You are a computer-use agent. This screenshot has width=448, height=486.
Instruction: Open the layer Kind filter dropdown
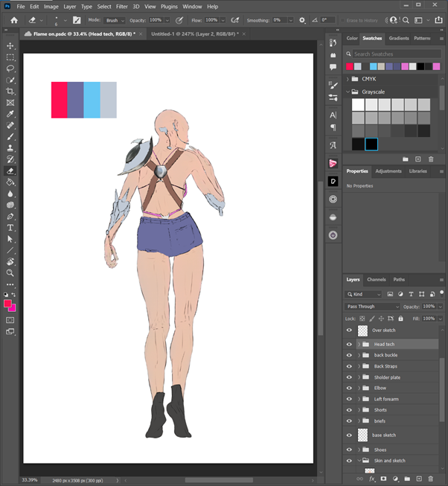click(363, 294)
